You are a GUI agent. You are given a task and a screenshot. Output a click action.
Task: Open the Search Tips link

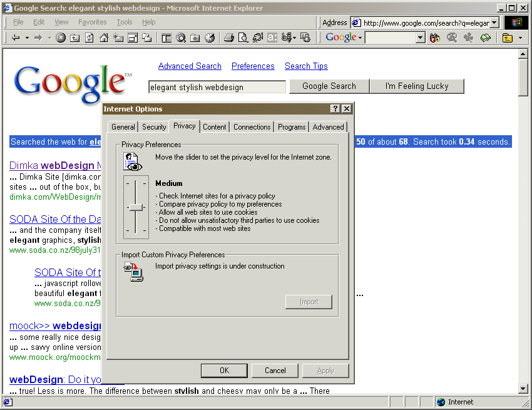pyautogui.click(x=306, y=66)
